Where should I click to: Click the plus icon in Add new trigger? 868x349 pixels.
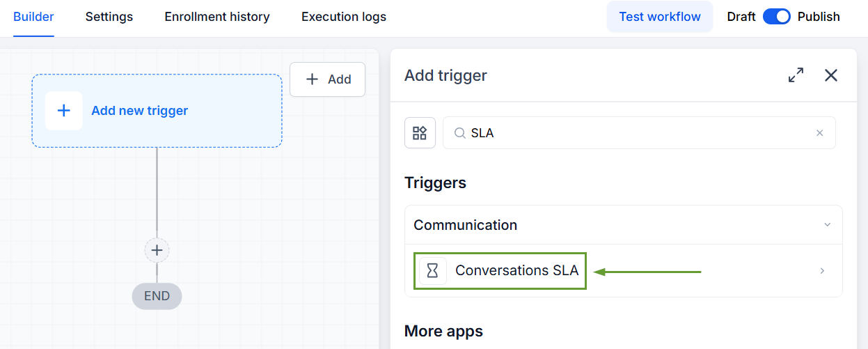click(63, 111)
